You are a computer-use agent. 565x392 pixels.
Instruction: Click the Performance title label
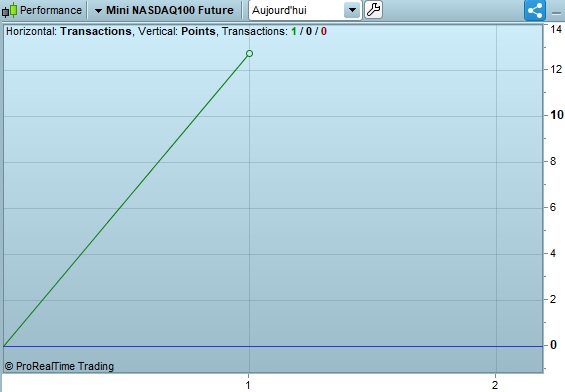pos(51,10)
